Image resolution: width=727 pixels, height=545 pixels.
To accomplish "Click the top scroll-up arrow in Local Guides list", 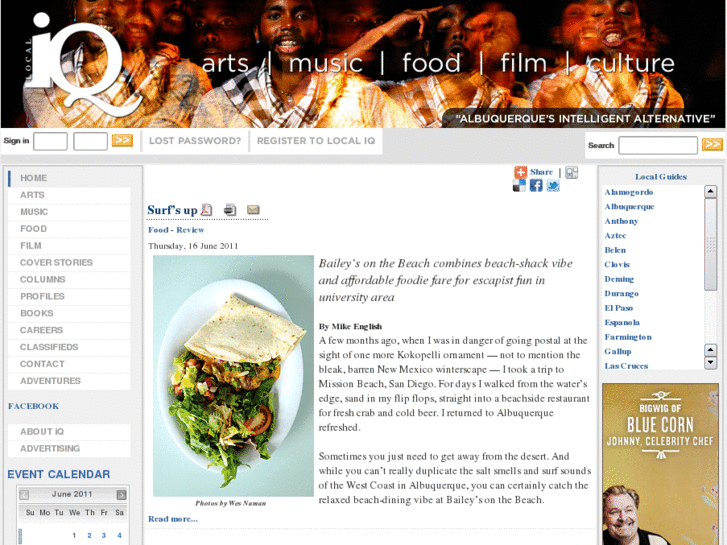I will tap(710, 192).
